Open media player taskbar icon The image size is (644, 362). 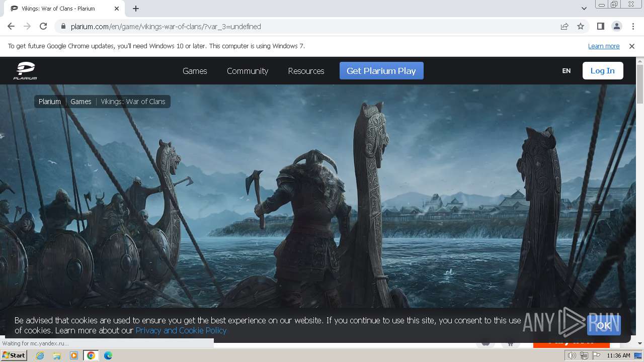(74, 355)
